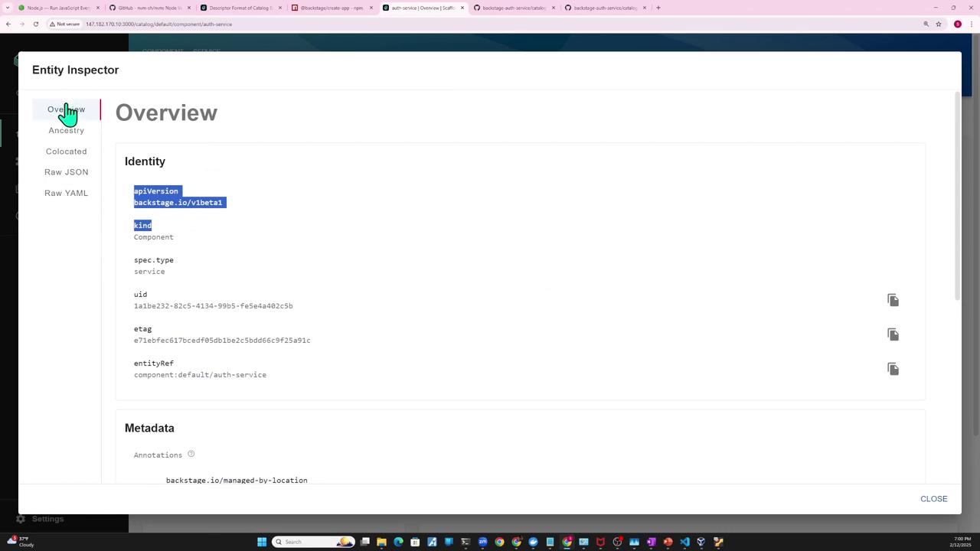Click the browser reload button
The width and height of the screenshot is (980, 551).
tap(35, 24)
